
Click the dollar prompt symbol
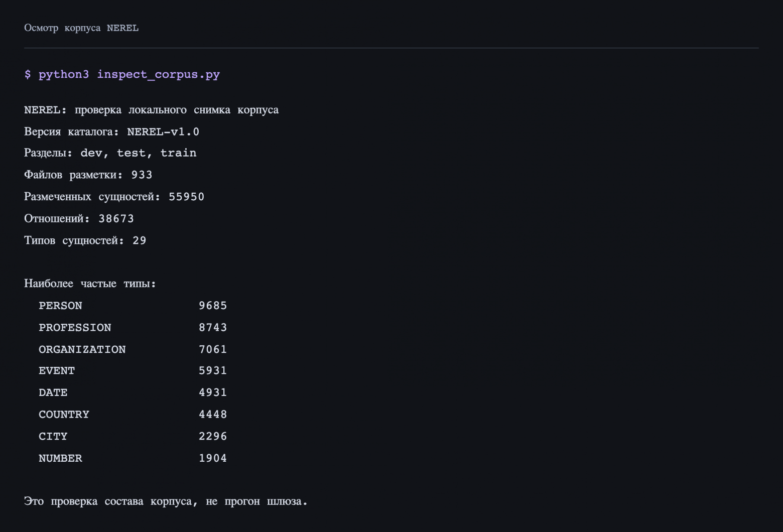pos(28,74)
